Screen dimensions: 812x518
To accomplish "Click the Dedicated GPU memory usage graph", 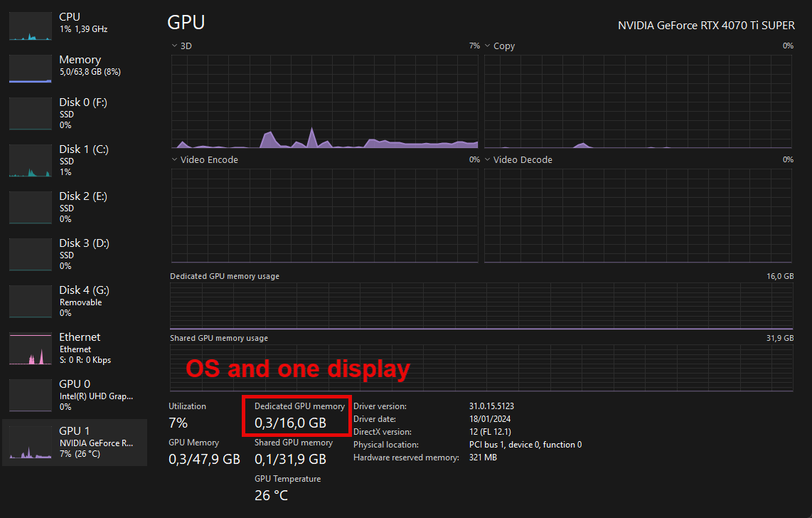I will (x=481, y=305).
